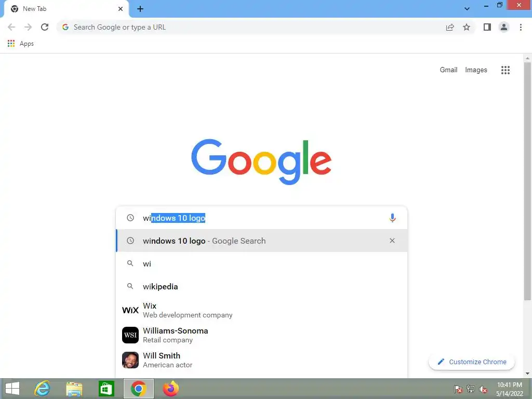
Task: Click the network status tray icon
Action: [x=471, y=389]
